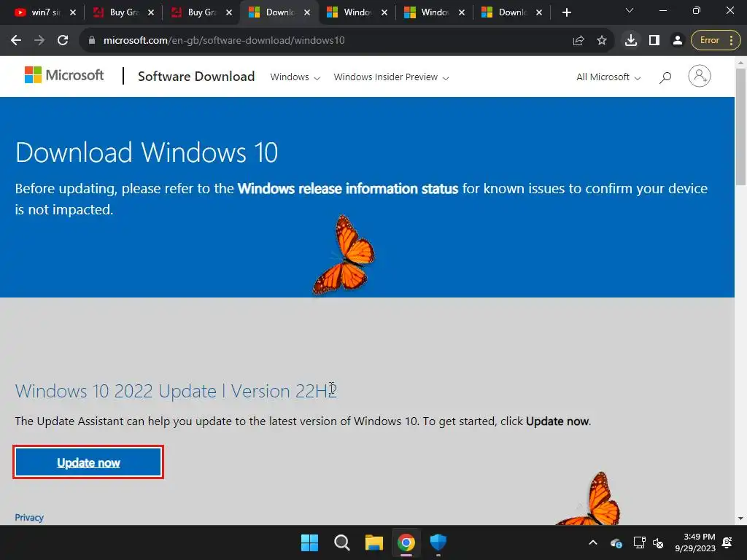Share this page using share icon
The height and width of the screenshot is (560, 747).
pyautogui.click(x=578, y=41)
